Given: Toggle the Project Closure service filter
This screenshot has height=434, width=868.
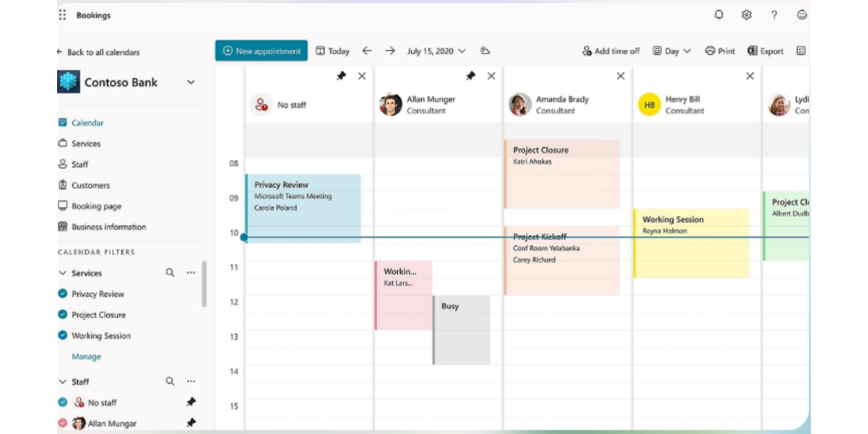Looking at the screenshot, I should tap(66, 315).
